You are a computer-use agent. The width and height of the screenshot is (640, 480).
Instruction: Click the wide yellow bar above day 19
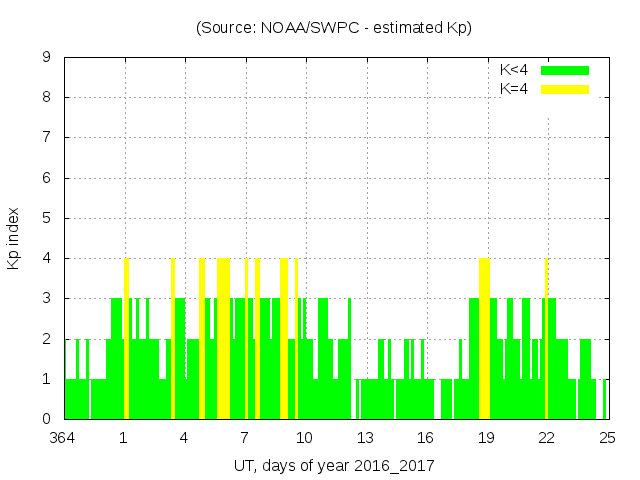[x=484, y=338]
